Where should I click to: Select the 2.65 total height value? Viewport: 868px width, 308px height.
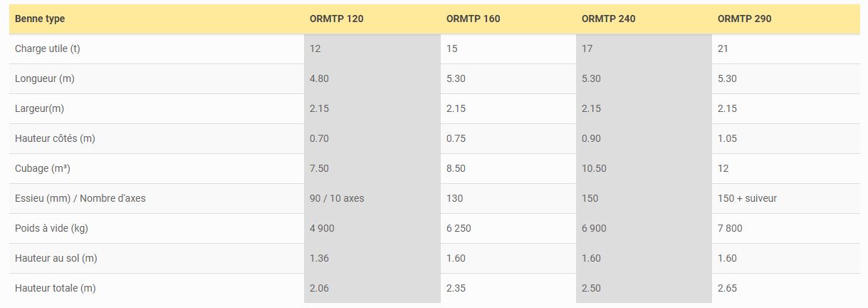pos(727,288)
